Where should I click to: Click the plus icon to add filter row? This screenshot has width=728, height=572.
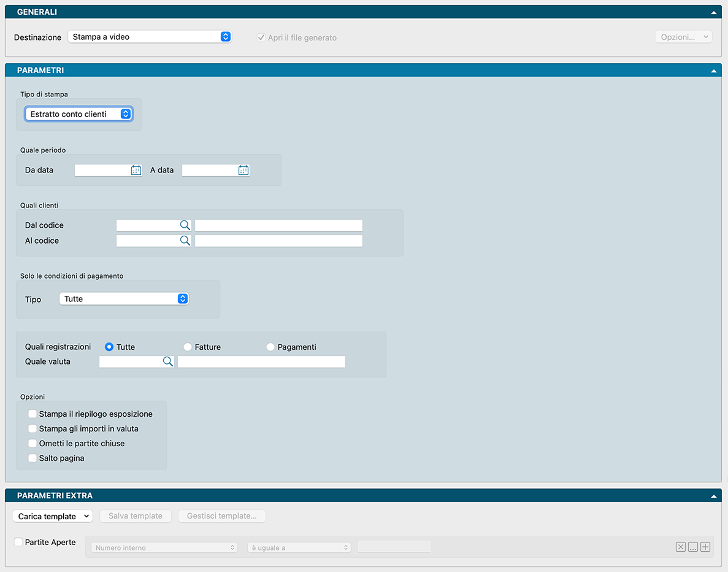click(705, 547)
